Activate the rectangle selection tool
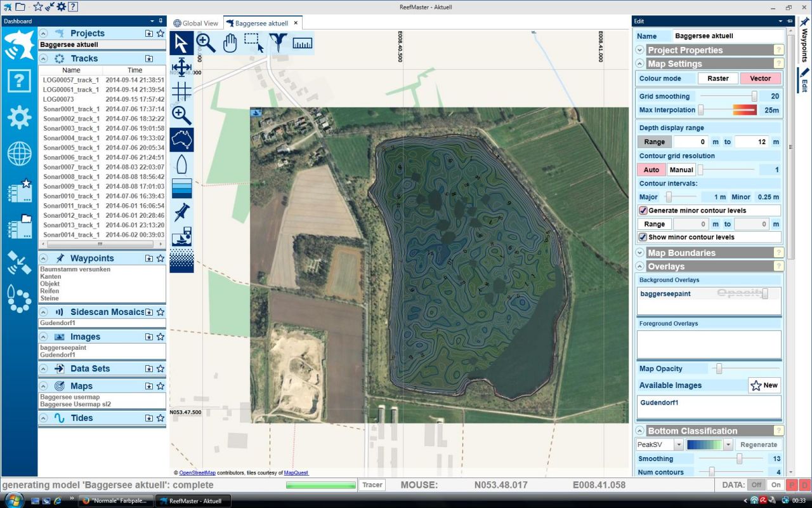Viewport: 812px width, 508px height. pos(254,43)
